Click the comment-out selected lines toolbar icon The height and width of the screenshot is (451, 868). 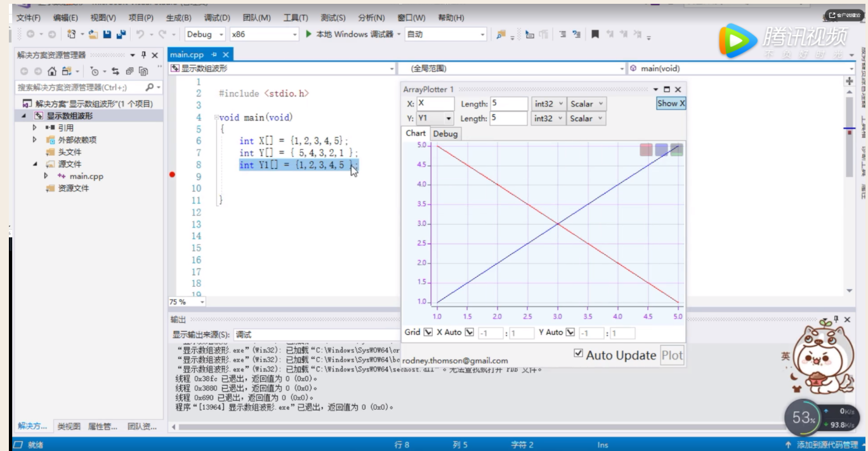click(x=563, y=34)
